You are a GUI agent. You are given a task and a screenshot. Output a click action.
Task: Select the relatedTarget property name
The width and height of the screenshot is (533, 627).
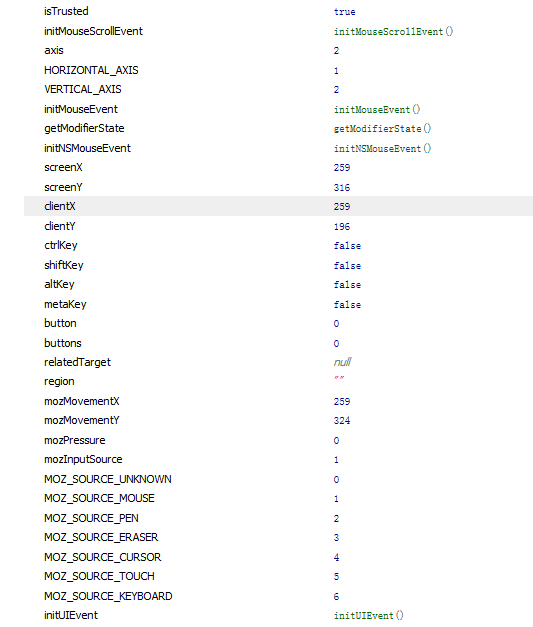pyautogui.click(x=77, y=362)
